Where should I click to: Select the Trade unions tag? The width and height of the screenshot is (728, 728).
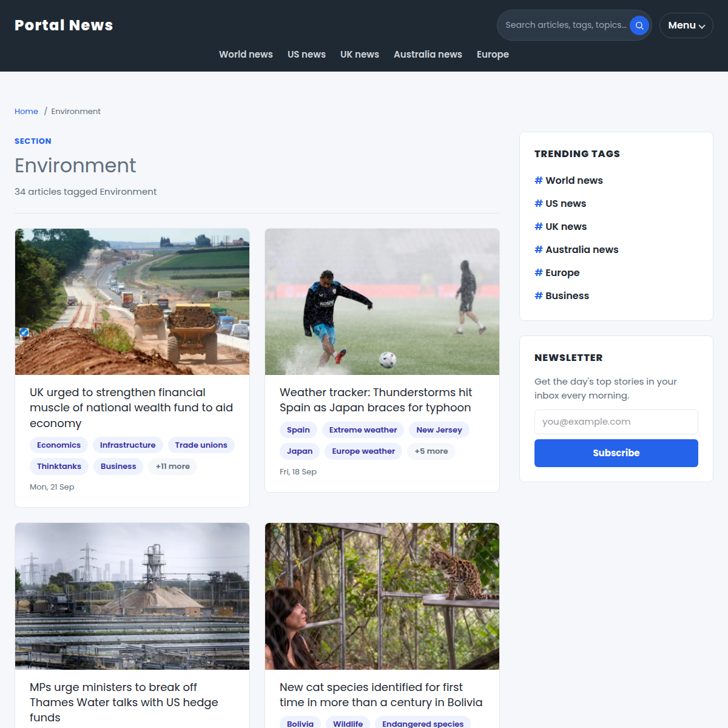[x=201, y=445]
